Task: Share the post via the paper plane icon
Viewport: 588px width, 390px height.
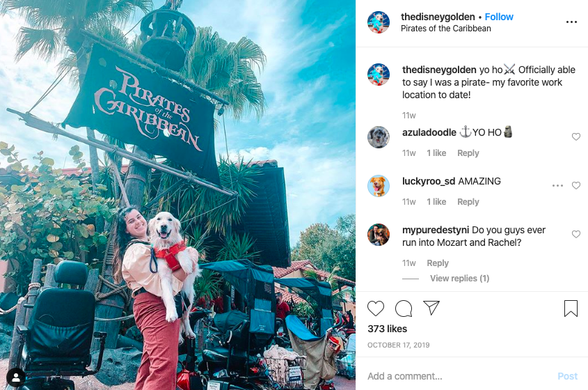Action: (x=431, y=308)
